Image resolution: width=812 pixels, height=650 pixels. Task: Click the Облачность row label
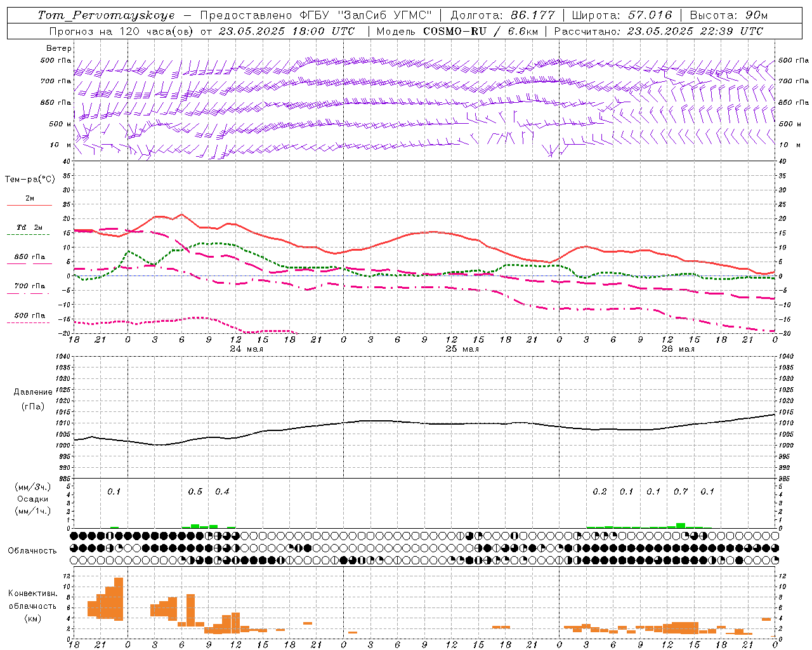tap(32, 551)
